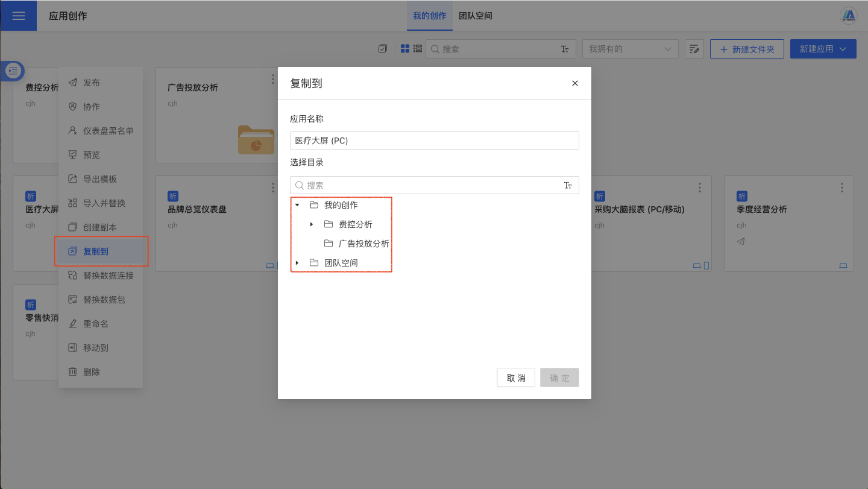
Task: Toggle case match in directory search
Action: point(567,186)
